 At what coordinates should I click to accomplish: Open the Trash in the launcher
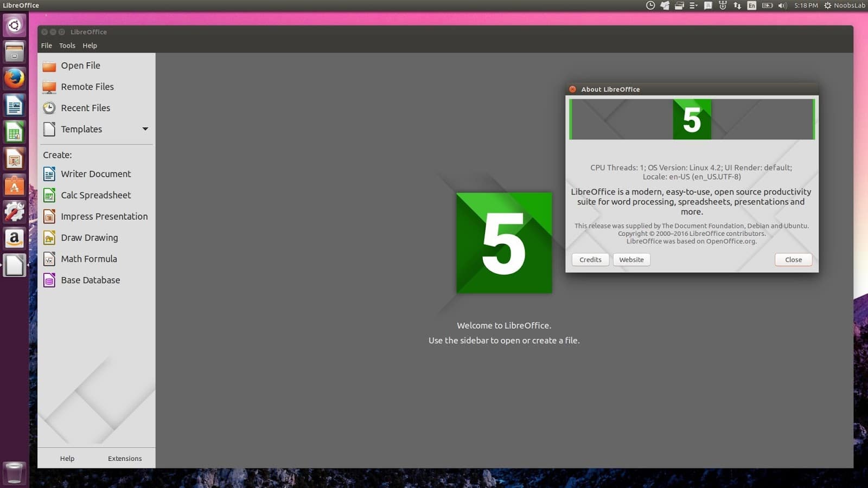click(15, 472)
